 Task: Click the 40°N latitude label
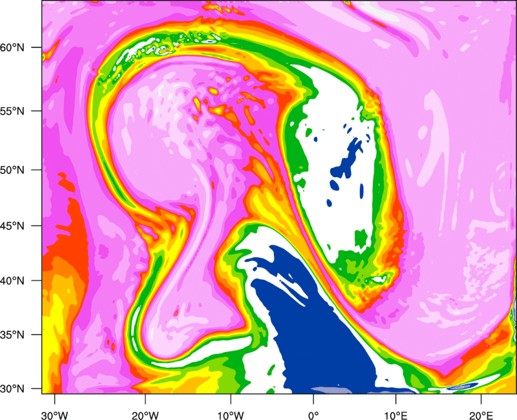point(12,281)
